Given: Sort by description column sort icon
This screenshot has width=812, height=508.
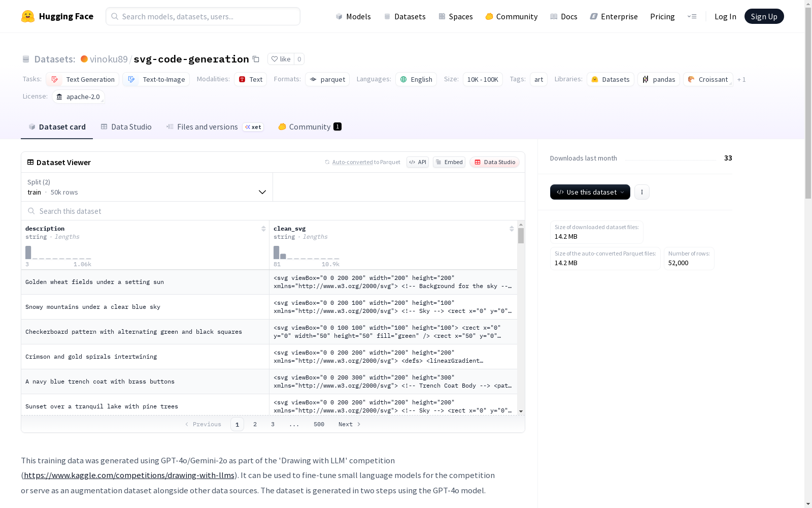Looking at the screenshot, I should pyautogui.click(x=263, y=229).
